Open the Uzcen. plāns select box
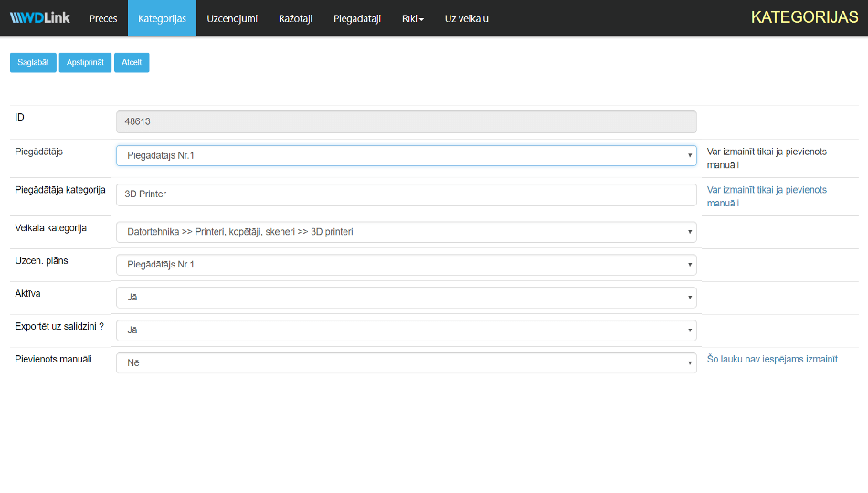Image resolution: width=868 pixels, height=493 pixels. [406, 265]
